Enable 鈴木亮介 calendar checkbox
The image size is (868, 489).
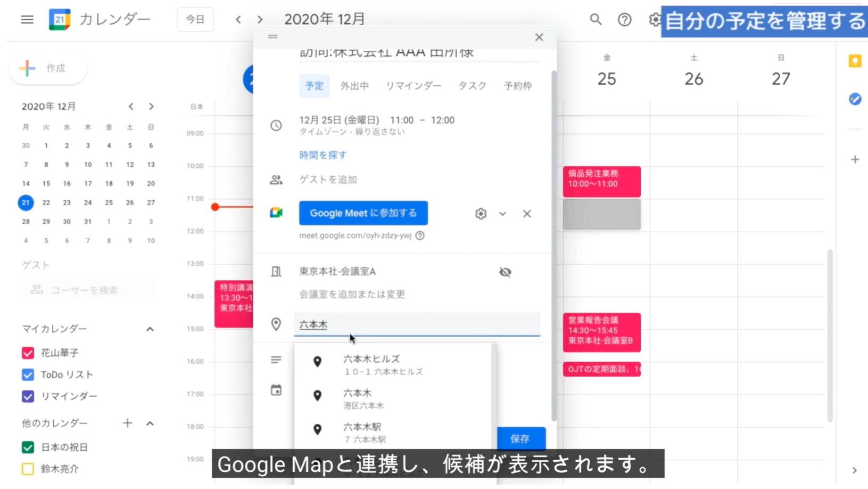tap(28, 469)
